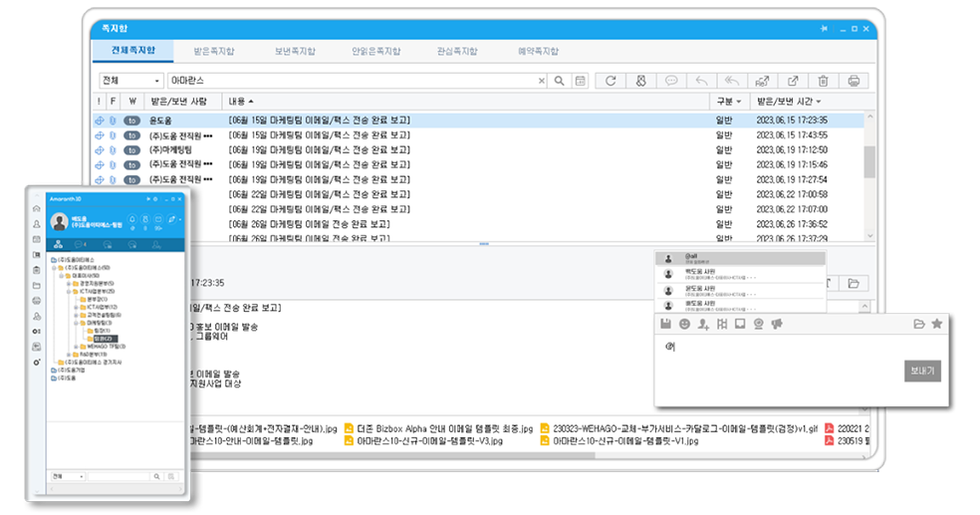
Task: Click the refresh icon in message toolbar
Action: pyautogui.click(x=611, y=81)
